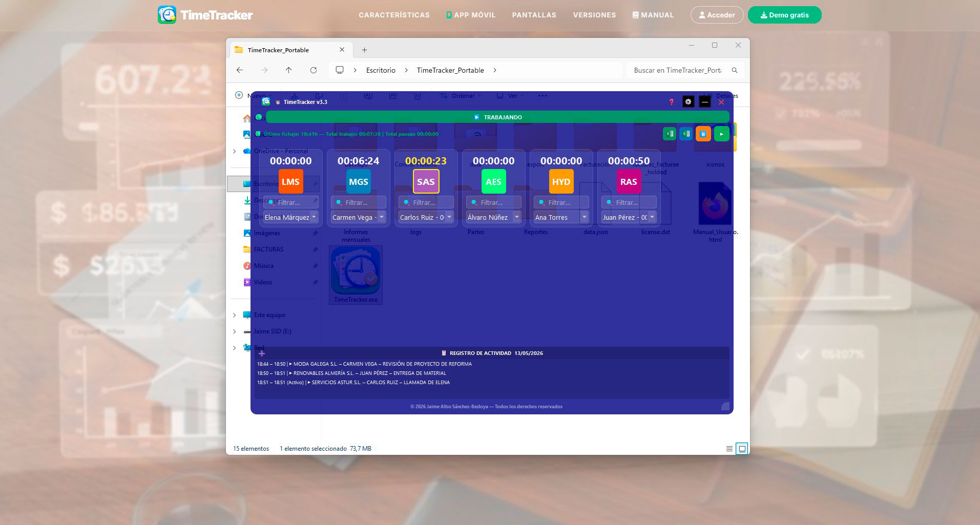Click the blue Excel export icon
The height and width of the screenshot is (525, 980).
pos(686,134)
